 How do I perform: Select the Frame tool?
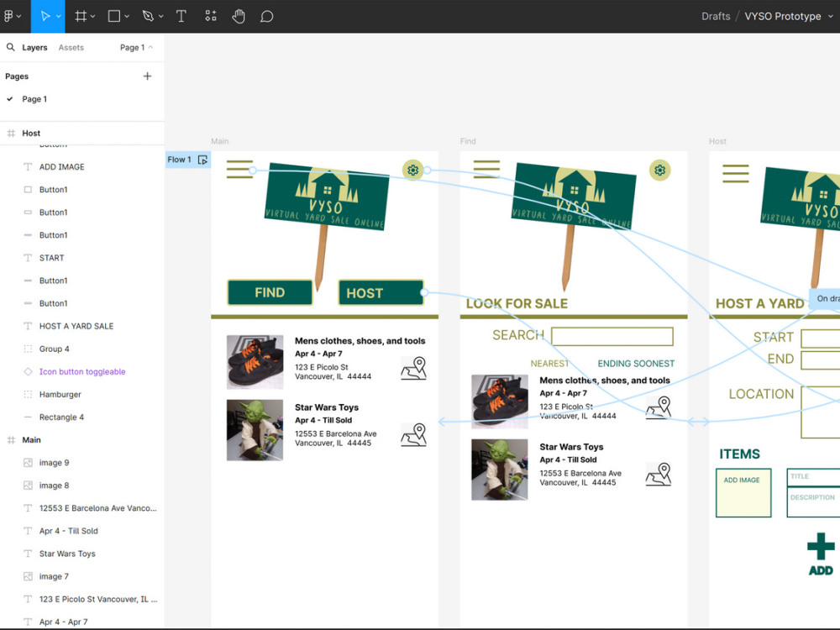point(81,16)
